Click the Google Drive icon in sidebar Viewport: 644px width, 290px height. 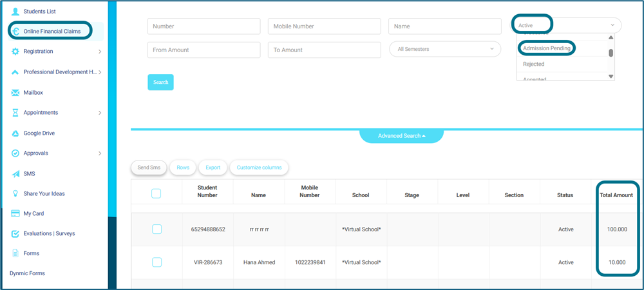[x=15, y=133]
